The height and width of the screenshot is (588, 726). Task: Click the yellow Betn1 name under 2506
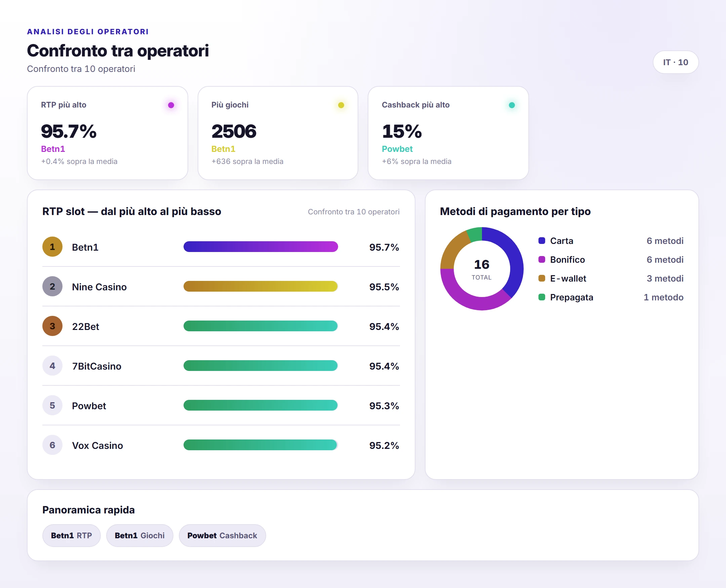[x=223, y=149]
